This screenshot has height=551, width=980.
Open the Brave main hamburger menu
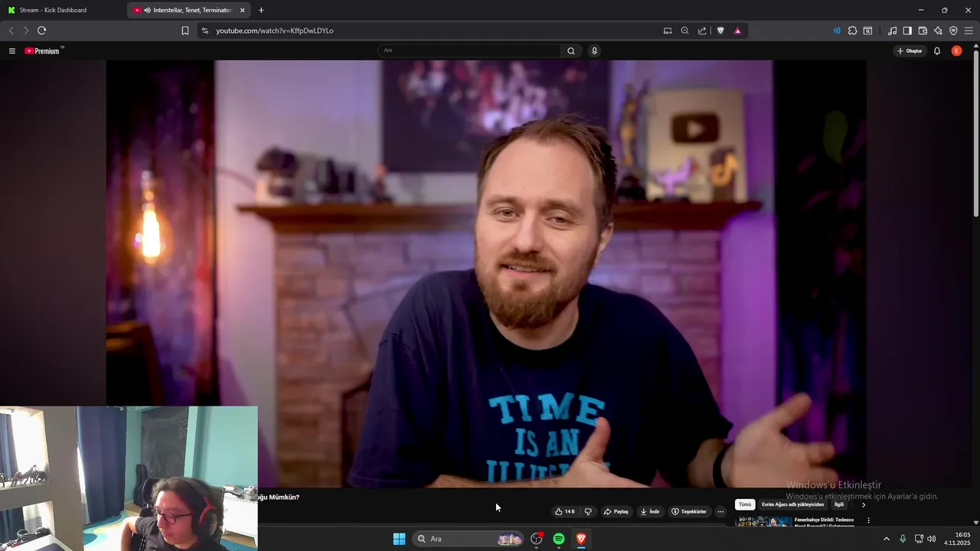[x=969, y=31]
